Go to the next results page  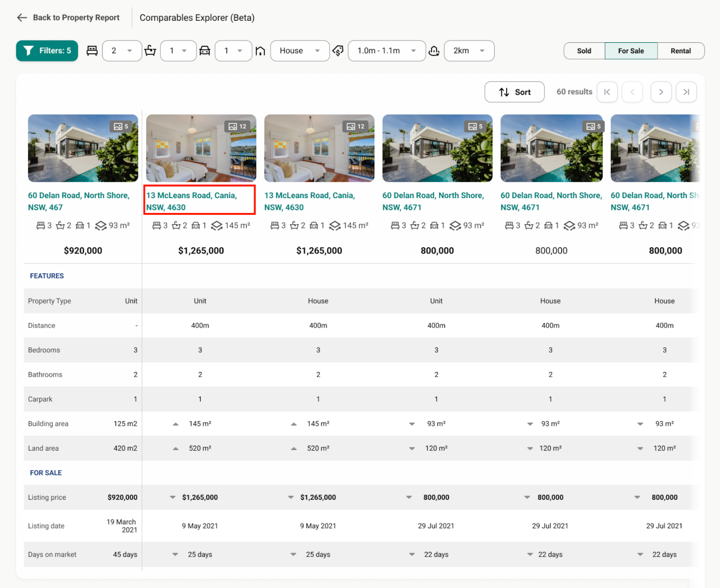click(661, 92)
